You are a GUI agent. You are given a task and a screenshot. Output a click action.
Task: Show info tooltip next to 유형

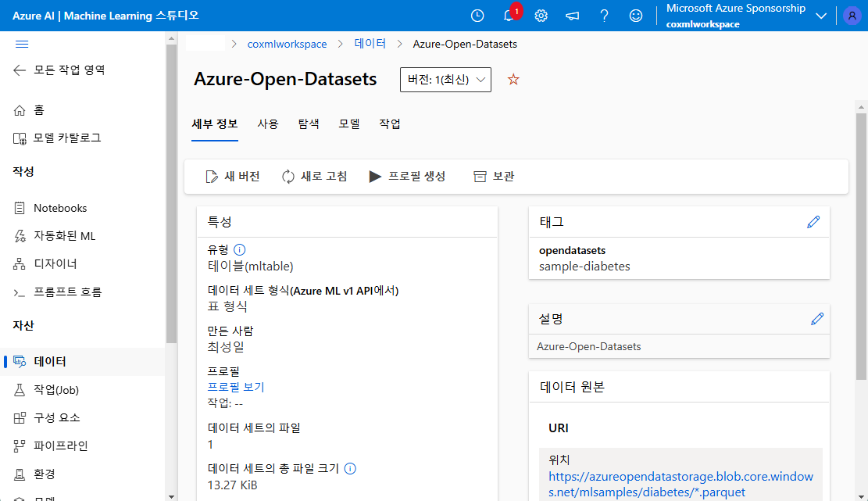point(239,249)
